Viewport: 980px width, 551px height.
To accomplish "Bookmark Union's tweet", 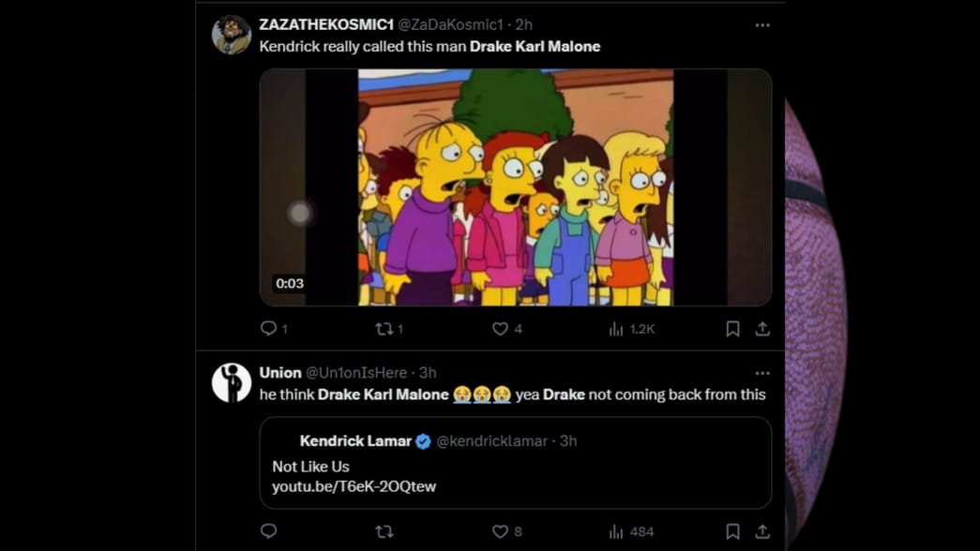I will coord(733,531).
